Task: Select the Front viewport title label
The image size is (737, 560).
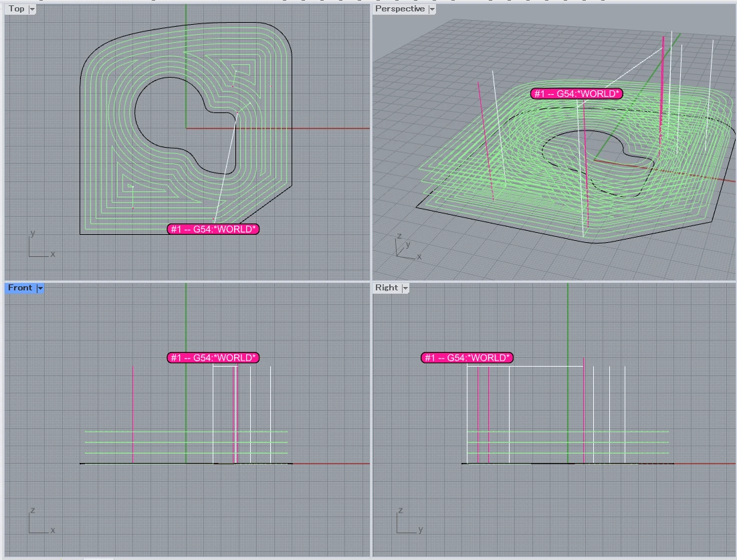Action: coord(20,288)
